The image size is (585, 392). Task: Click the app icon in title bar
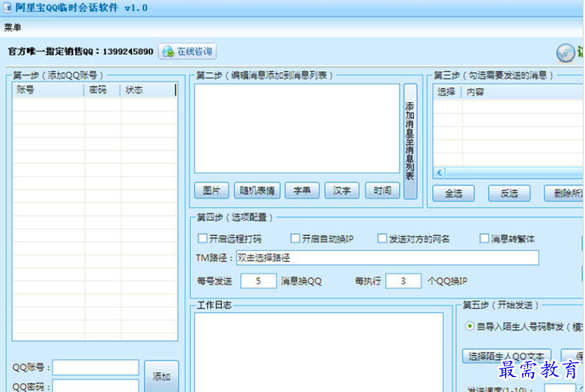point(7,7)
